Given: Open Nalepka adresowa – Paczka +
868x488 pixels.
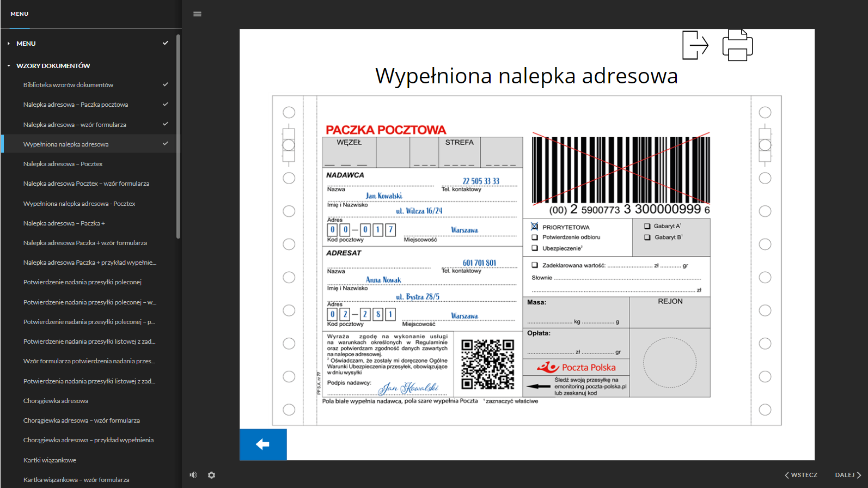Looking at the screenshot, I should point(64,223).
